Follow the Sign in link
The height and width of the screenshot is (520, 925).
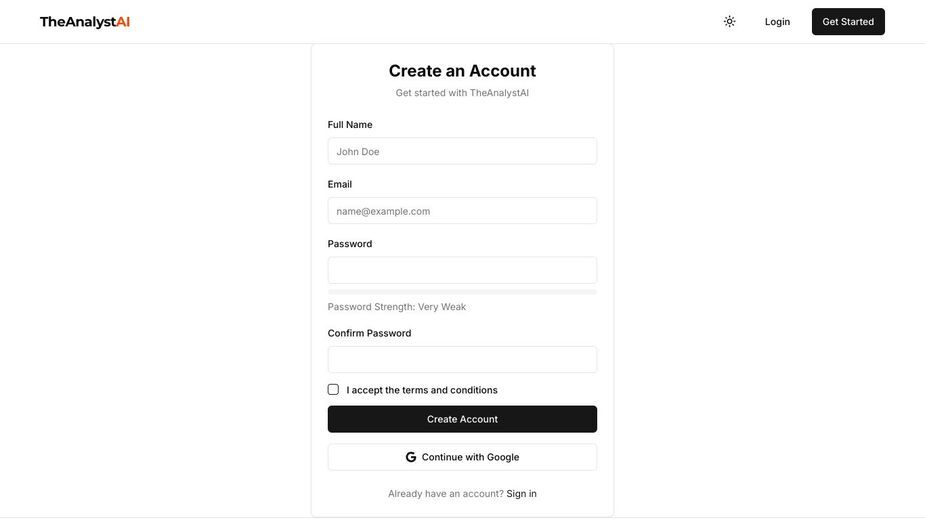(521, 493)
